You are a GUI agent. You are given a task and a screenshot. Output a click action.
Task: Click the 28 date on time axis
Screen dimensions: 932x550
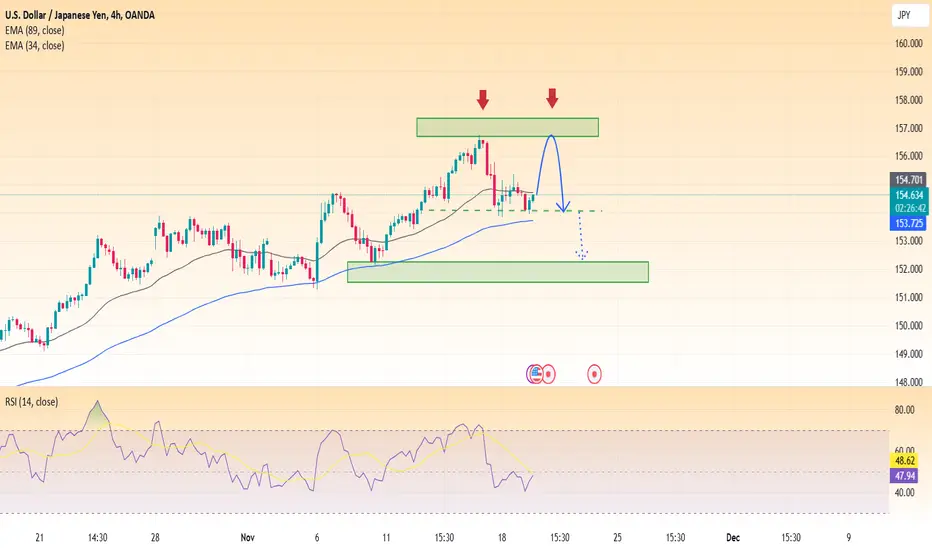tap(155, 538)
